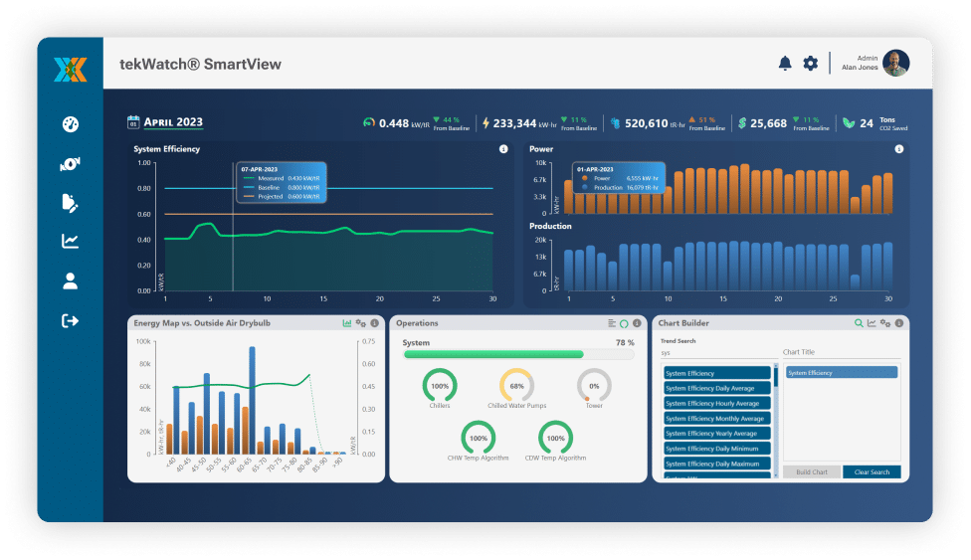Select System Efficiency Daily Average trend
Viewport: 971px width, 560px height.
coord(717,388)
